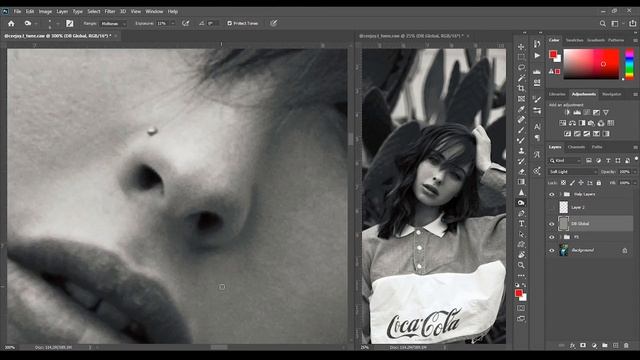
Task: Select the Crop tool
Action: coord(521,88)
